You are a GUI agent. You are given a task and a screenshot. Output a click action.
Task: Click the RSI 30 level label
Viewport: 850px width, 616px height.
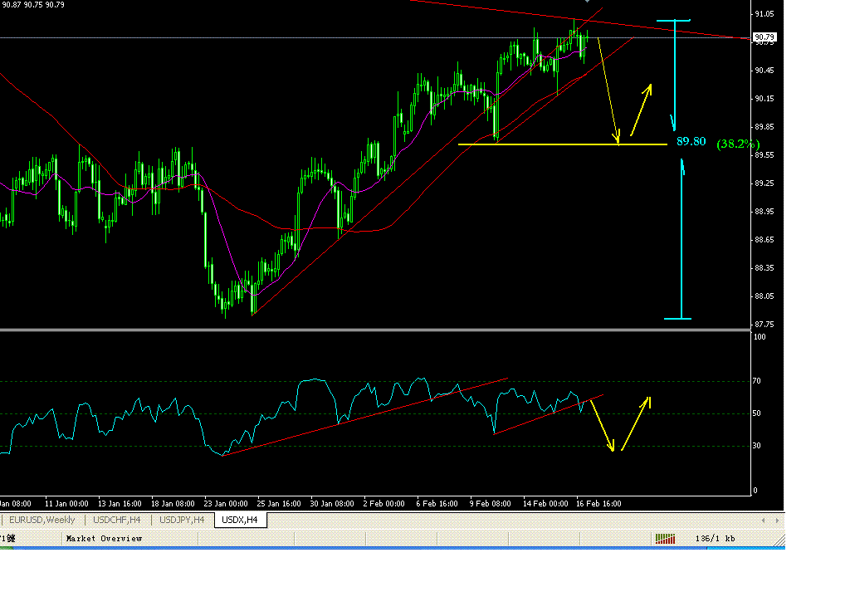pyautogui.click(x=757, y=446)
